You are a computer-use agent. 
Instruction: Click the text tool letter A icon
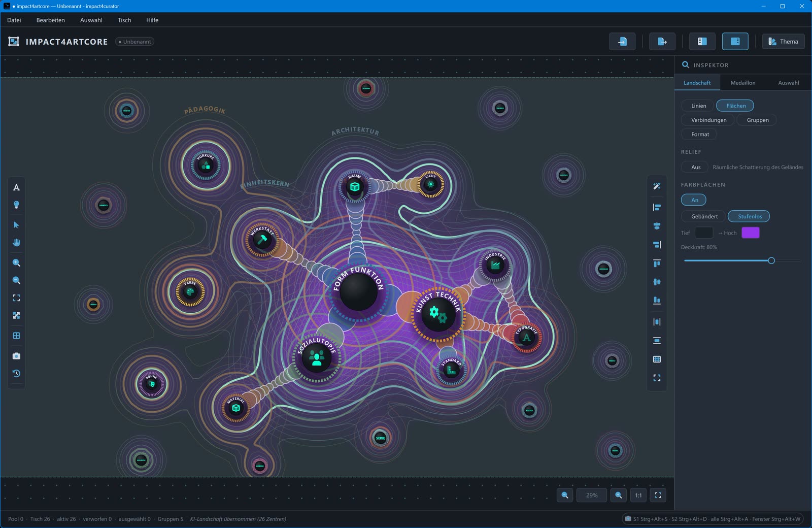tap(16, 187)
